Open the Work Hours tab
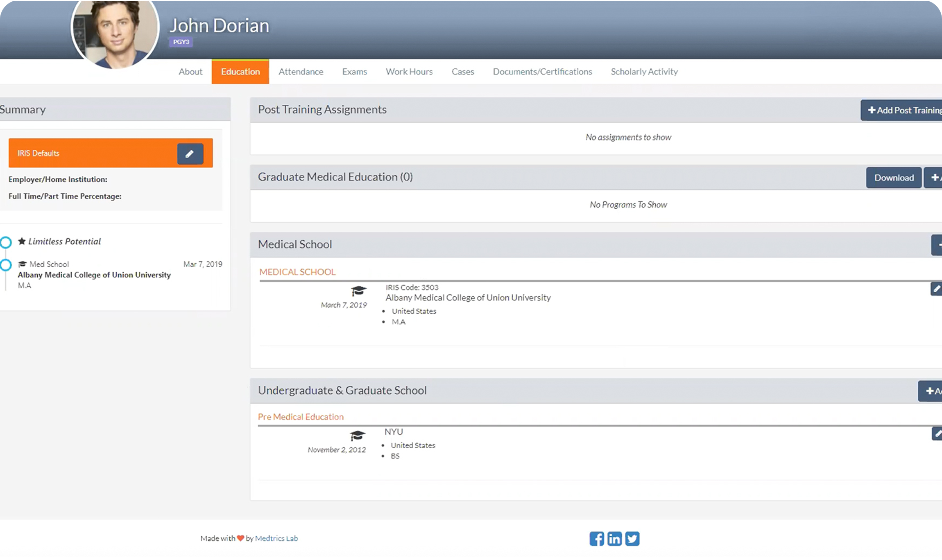This screenshot has height=560, width=942. pos(409,72)
